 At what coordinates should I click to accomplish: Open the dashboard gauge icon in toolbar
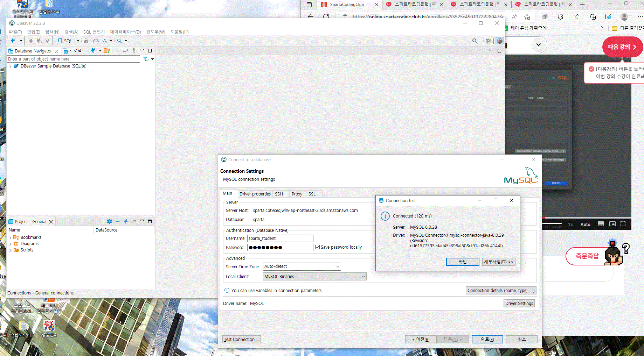point(96,41)
